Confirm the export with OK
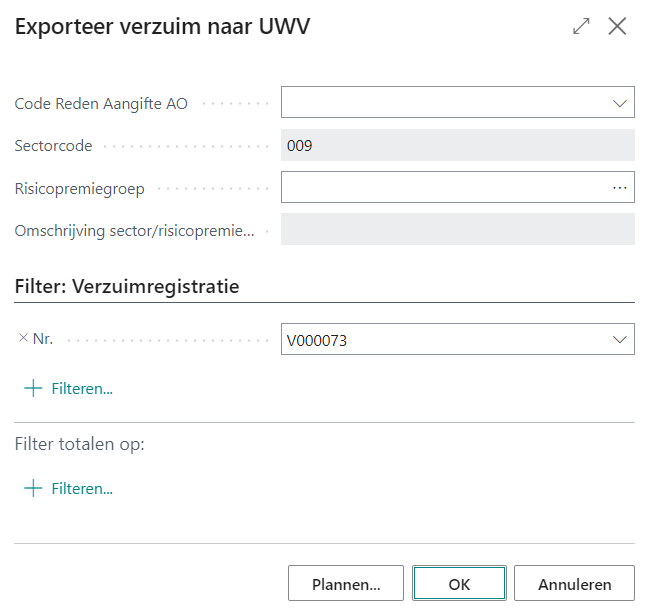Image resolution: width=662 pixels, height=614 pixels. 460,584
